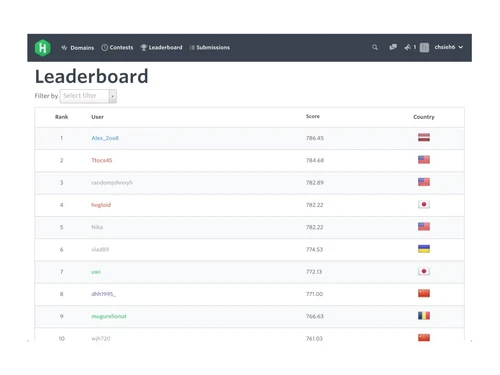Image resolution: width=500 pixels, height=375 pixels.
Task: Select the score 772.13
Action: coord(314,272)
